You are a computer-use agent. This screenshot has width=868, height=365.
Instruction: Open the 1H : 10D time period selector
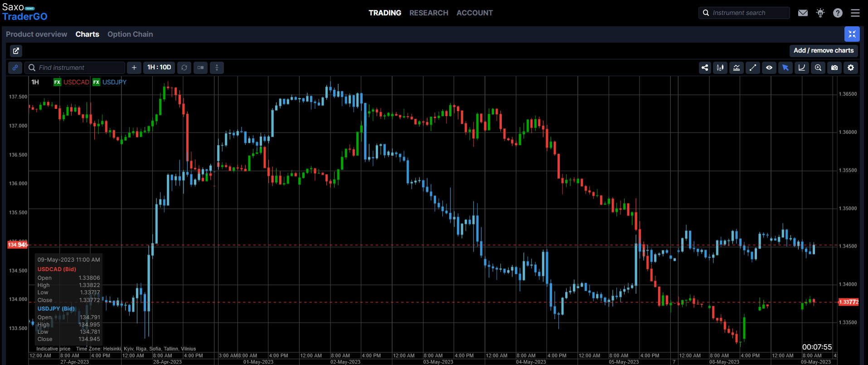click(x=159, y=68)
